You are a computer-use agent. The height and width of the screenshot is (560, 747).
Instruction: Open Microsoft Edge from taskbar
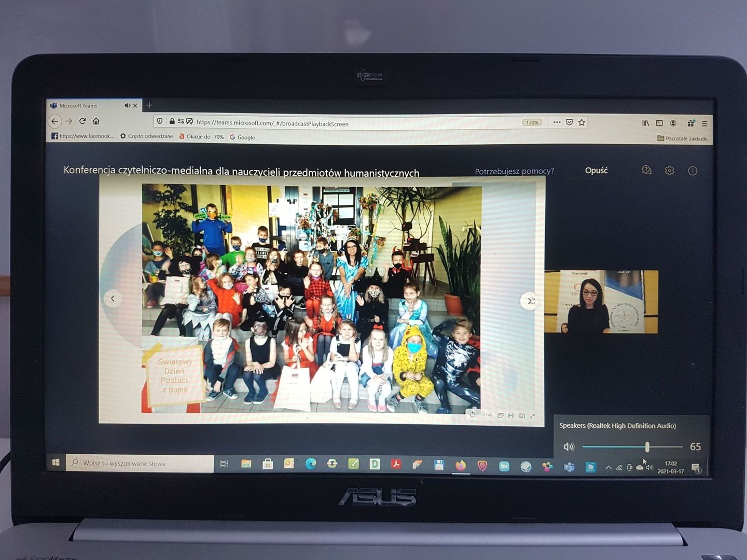(310, 464)
